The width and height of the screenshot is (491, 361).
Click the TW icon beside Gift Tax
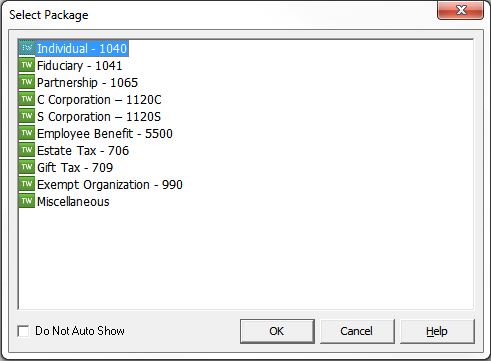[x=27, y=167]
